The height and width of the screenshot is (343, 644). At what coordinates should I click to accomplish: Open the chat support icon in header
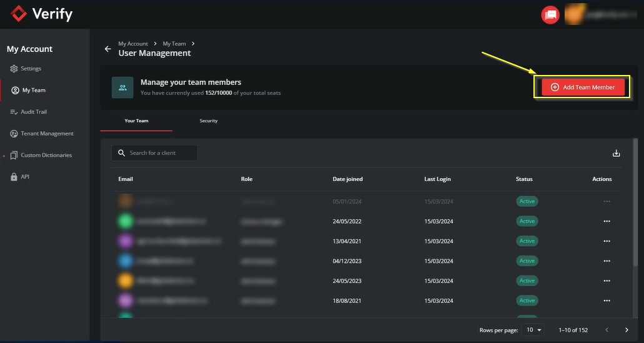[550, 15]
